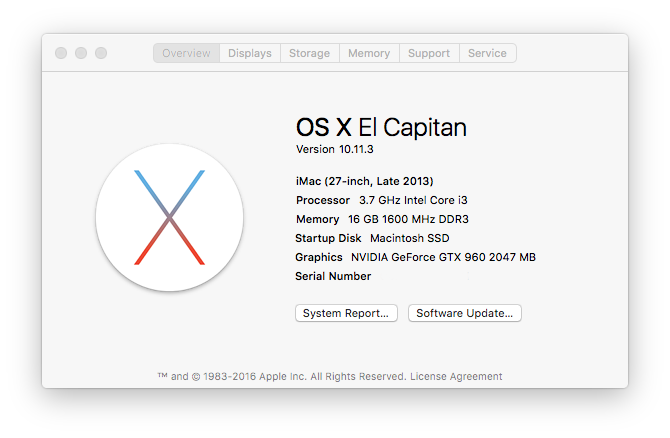Viewport: 670px width, 438px height.
Task: Click the Serial Number label
Action: [333, 276]
